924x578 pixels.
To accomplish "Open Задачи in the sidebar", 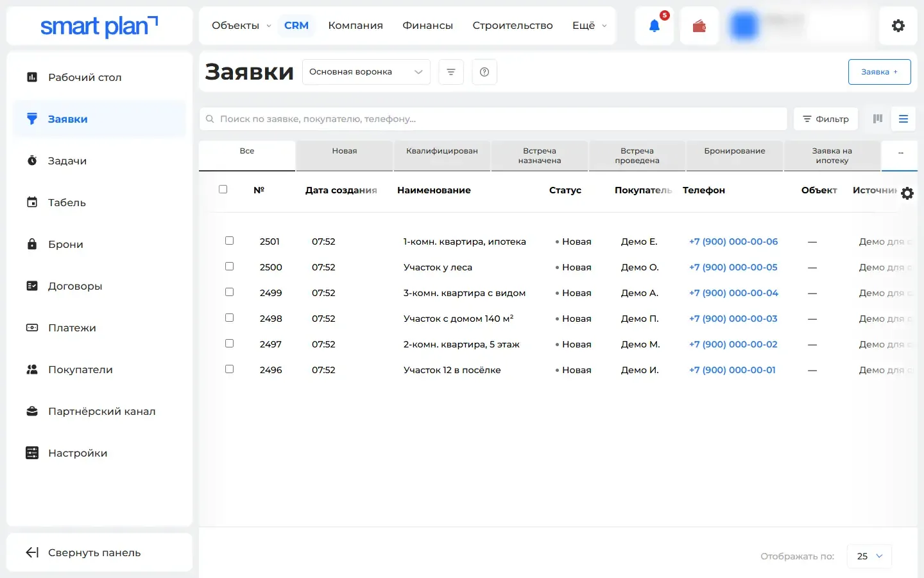I will click(x=99, y=161).
